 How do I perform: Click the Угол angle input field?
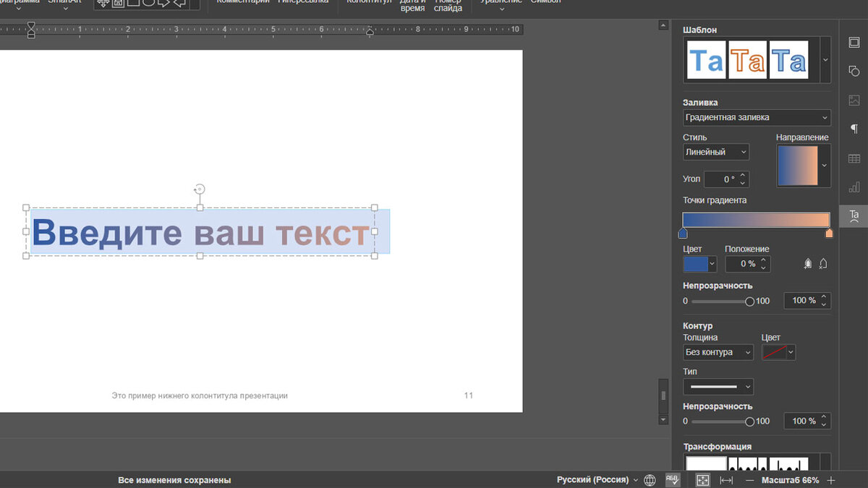tap(720, 179)
